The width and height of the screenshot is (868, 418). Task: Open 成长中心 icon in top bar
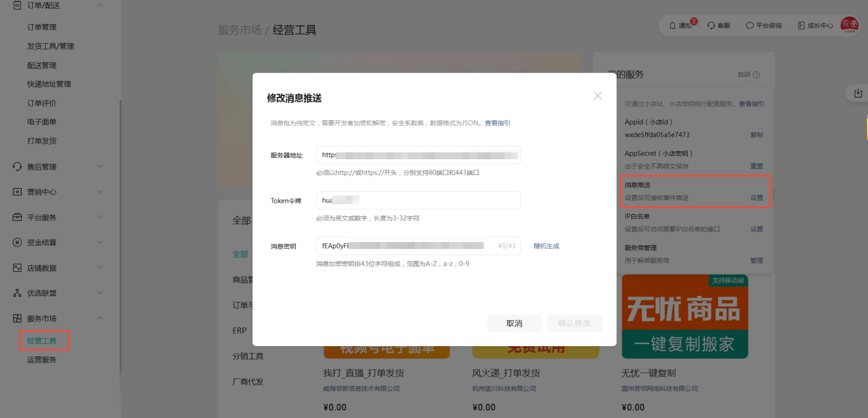click(801, 25)
